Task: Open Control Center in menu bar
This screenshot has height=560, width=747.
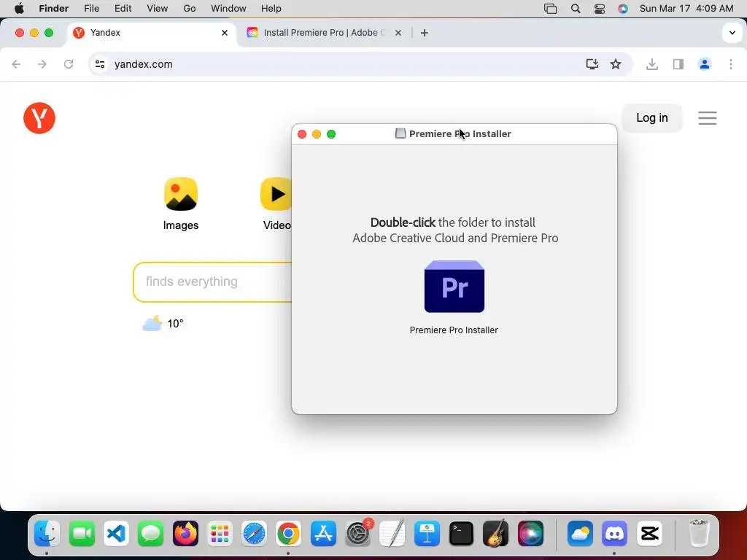Action: pyautogui.click(x=600, y=9)
